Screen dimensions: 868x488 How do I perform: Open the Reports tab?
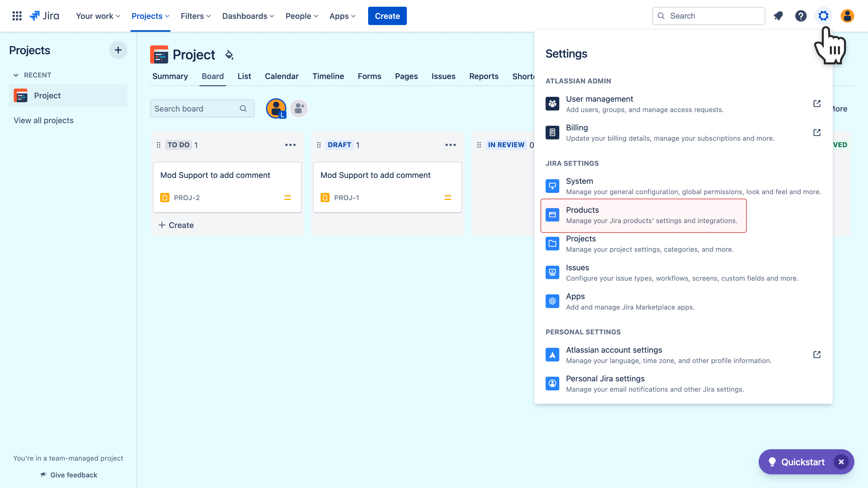484,76
